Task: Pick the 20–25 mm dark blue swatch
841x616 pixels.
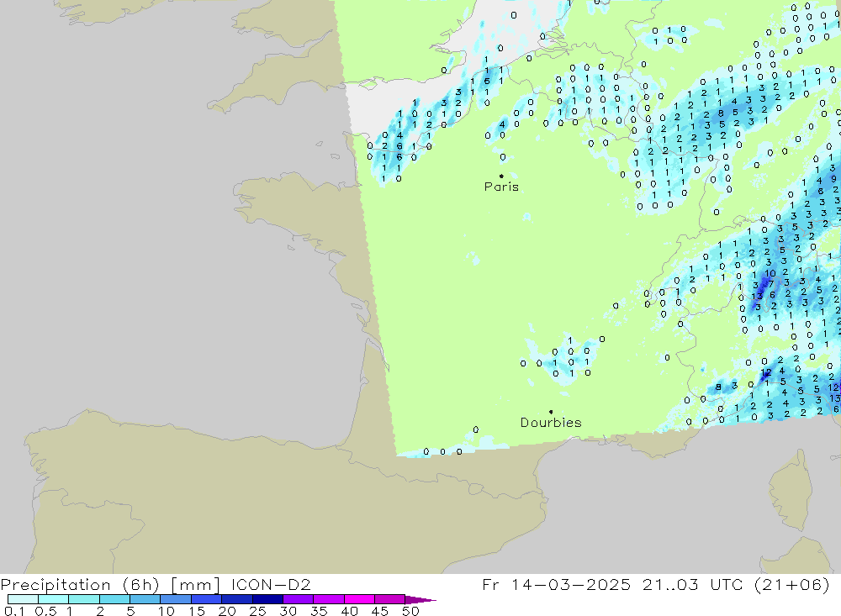Action: coord(236,599)
